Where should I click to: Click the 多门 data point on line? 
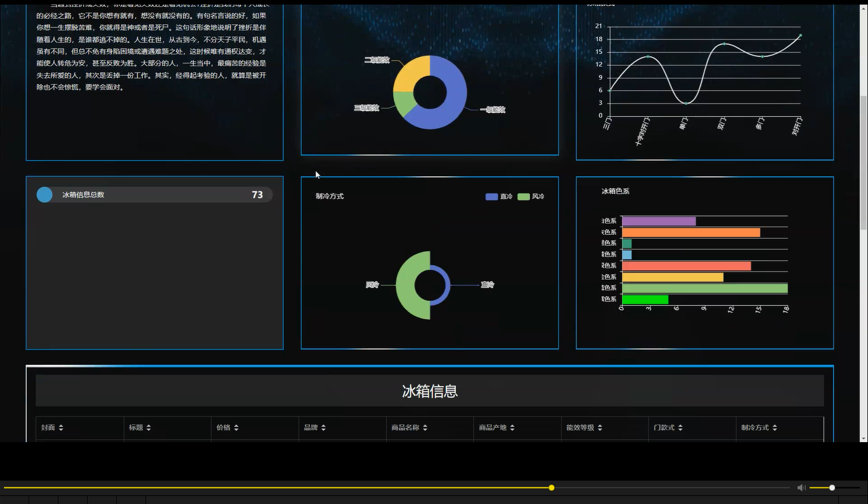[x=762, y=56]
